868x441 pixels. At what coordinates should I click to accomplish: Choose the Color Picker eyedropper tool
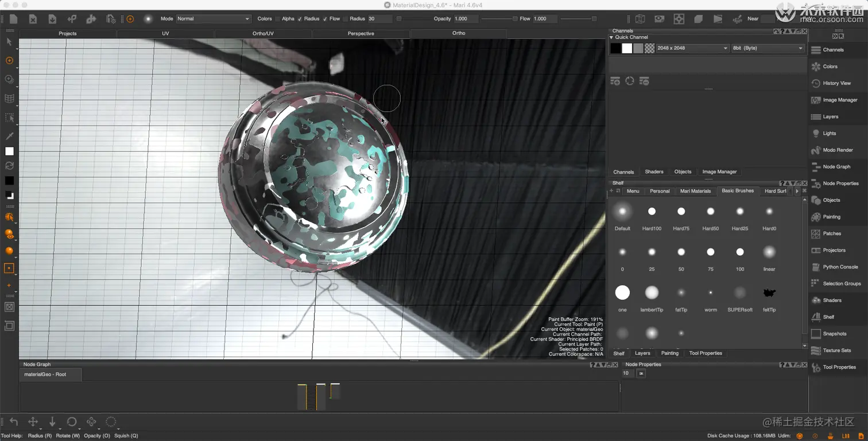9,136
